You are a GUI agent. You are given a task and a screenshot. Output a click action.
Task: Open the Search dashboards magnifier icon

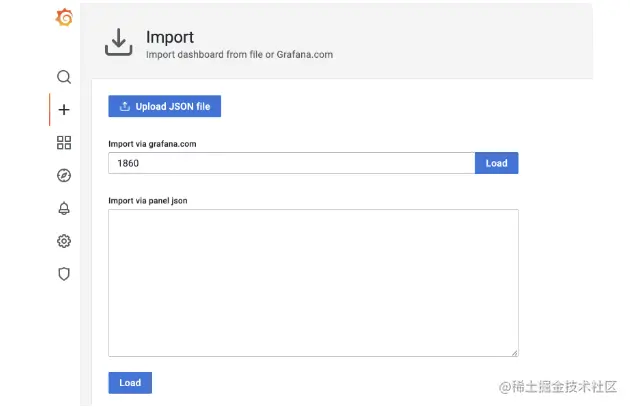64,77
